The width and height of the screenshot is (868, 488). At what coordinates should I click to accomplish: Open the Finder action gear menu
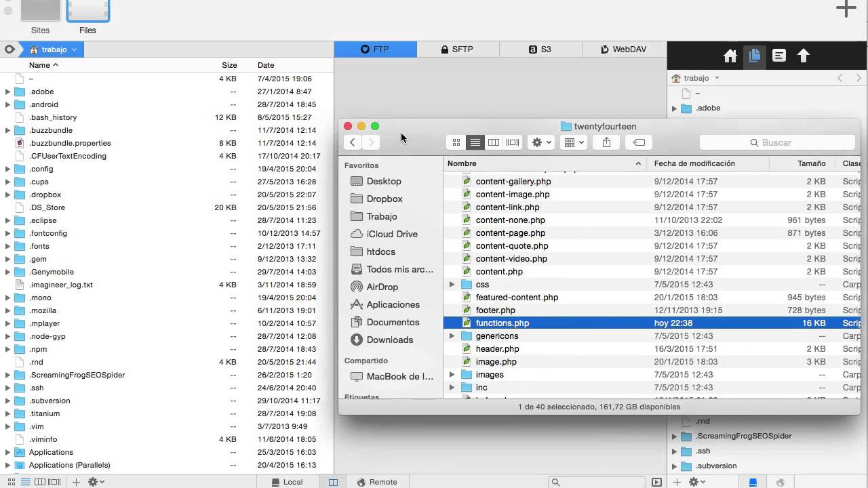click(x=541, y=142)
